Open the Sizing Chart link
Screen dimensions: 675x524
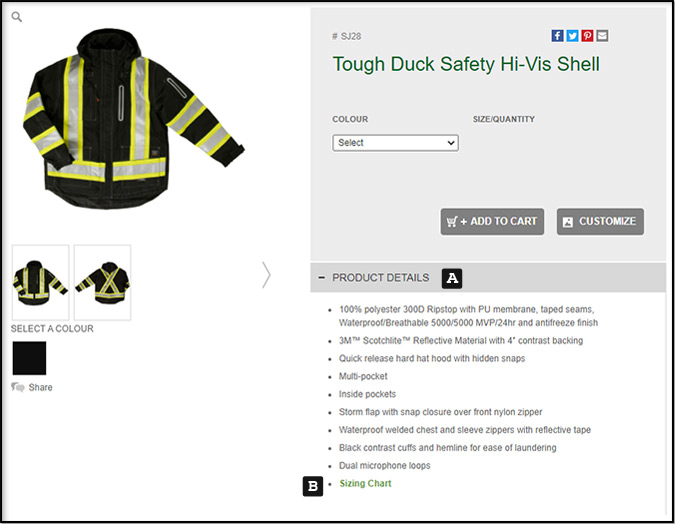pyautogui.click(x=365, y=484)
